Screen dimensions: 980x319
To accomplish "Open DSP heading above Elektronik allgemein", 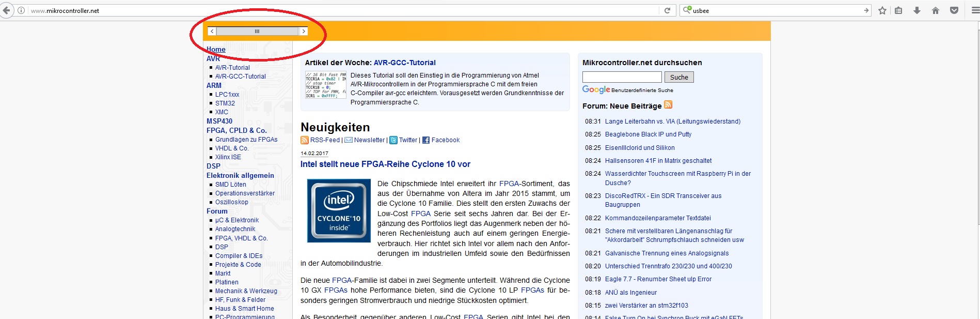I will pyautogui.click(x=213, y=166).
